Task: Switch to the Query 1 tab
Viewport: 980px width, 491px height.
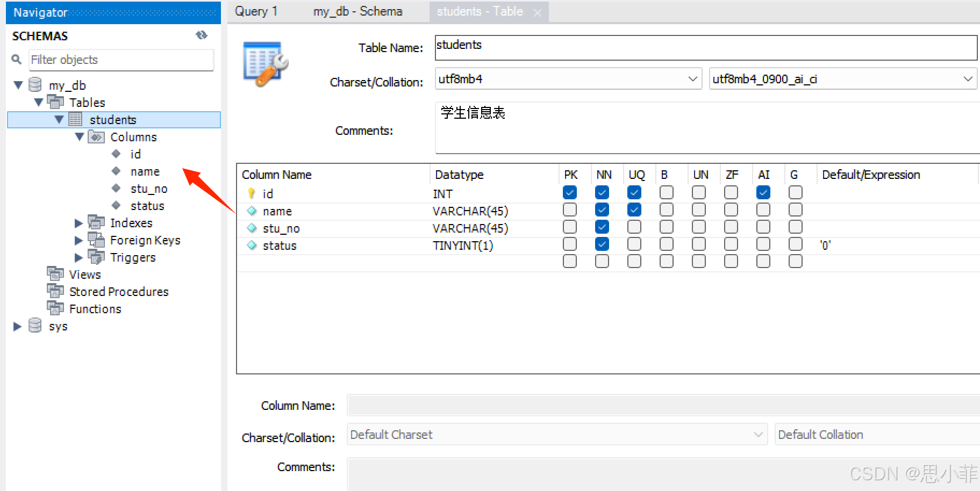Action: [x=256, y=11]
